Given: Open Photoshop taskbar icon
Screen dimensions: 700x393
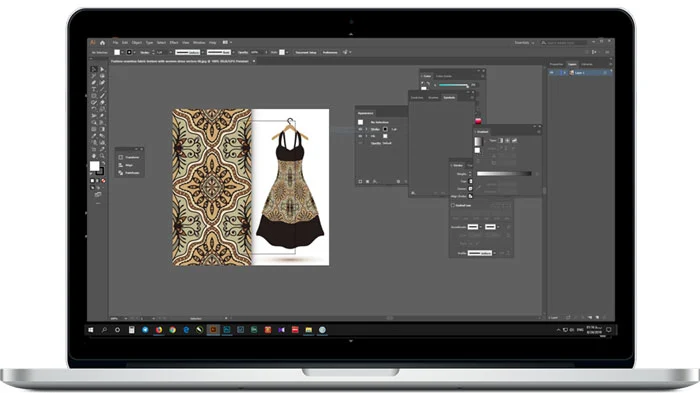Looking at the screenshot, I should pos(227,330).
